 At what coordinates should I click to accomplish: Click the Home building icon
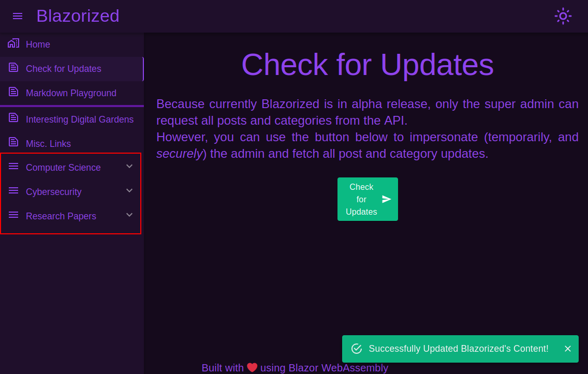tap(13, 43)
